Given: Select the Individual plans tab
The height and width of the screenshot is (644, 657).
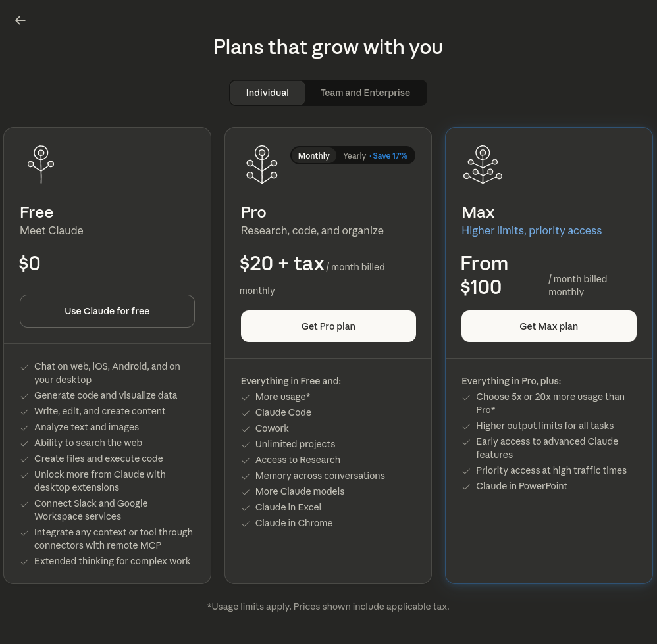Looking at the screenshot, I should pos(267,93).
